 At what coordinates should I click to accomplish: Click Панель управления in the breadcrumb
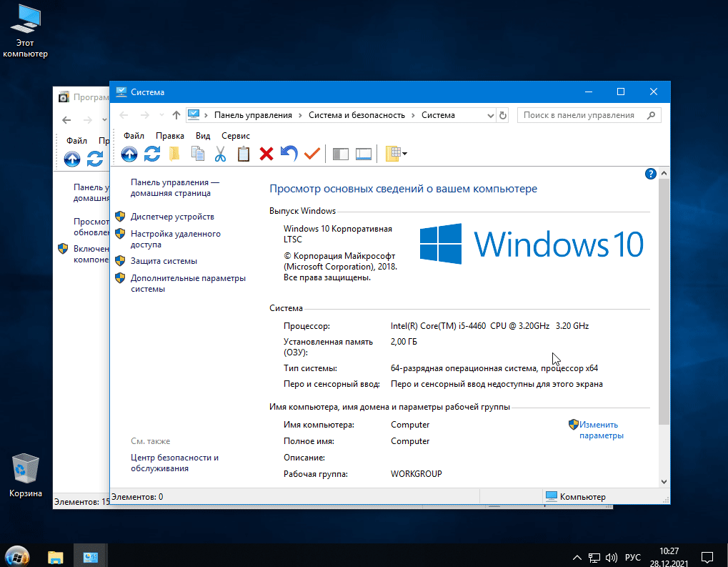(x=253, y=115)
